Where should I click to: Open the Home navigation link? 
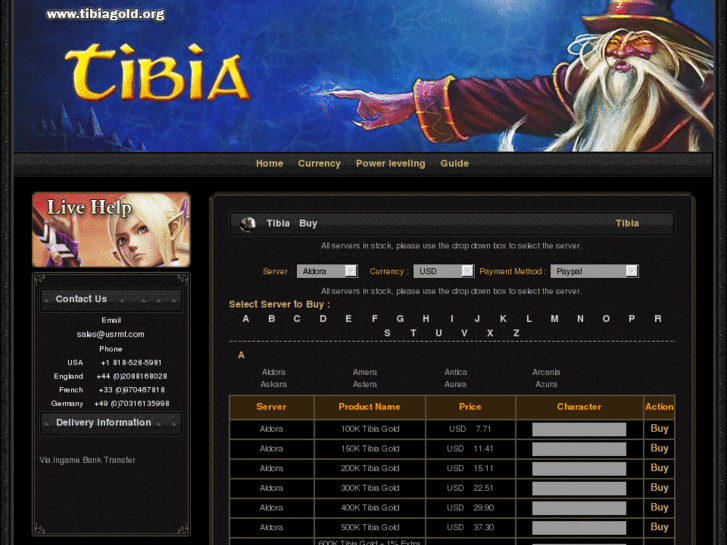tap(269, 163)
